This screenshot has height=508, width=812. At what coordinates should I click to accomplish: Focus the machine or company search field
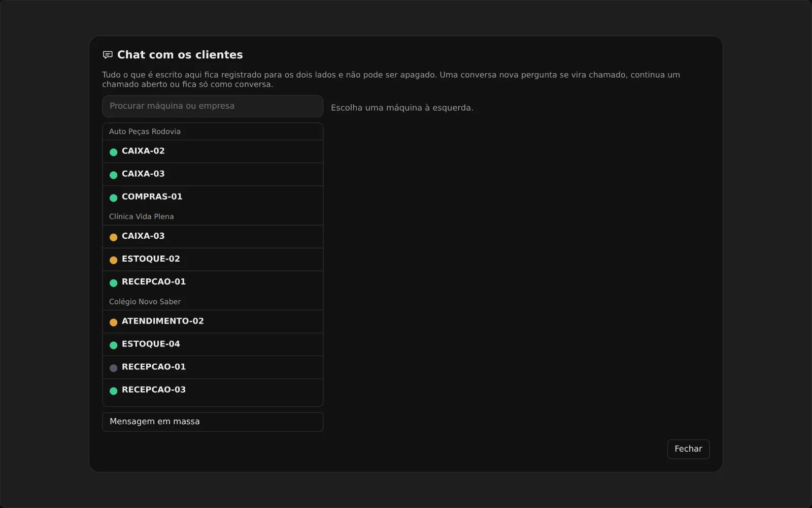[x=213, y=106]
